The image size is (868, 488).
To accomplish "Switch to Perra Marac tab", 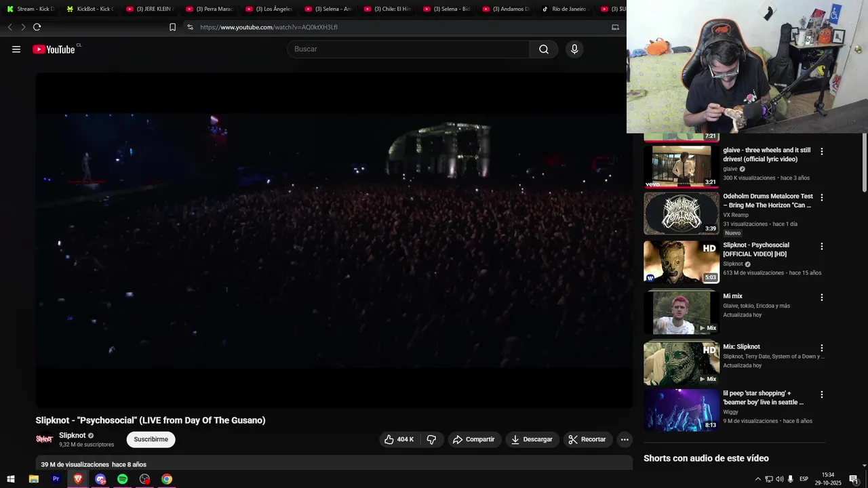I will (x=210, y=9).
